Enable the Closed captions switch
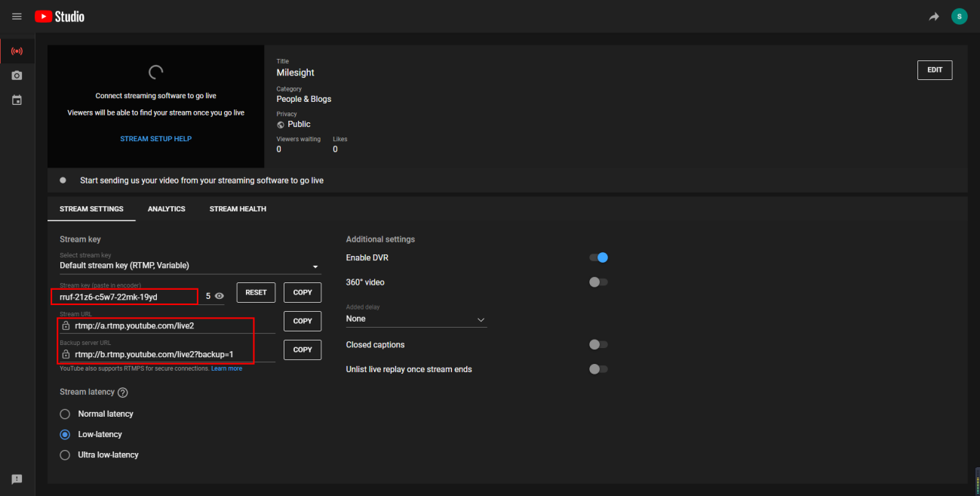 tap(598, 345)
